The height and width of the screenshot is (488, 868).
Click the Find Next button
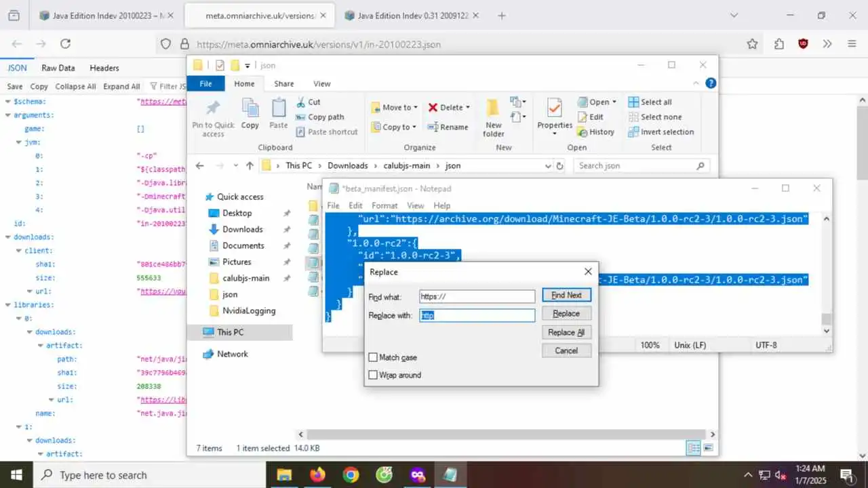tap(566, 295)
